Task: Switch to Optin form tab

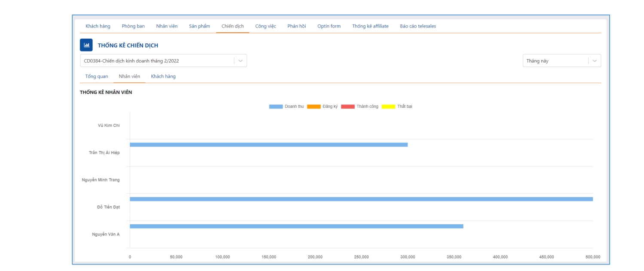Action: [x=329, y=26]
